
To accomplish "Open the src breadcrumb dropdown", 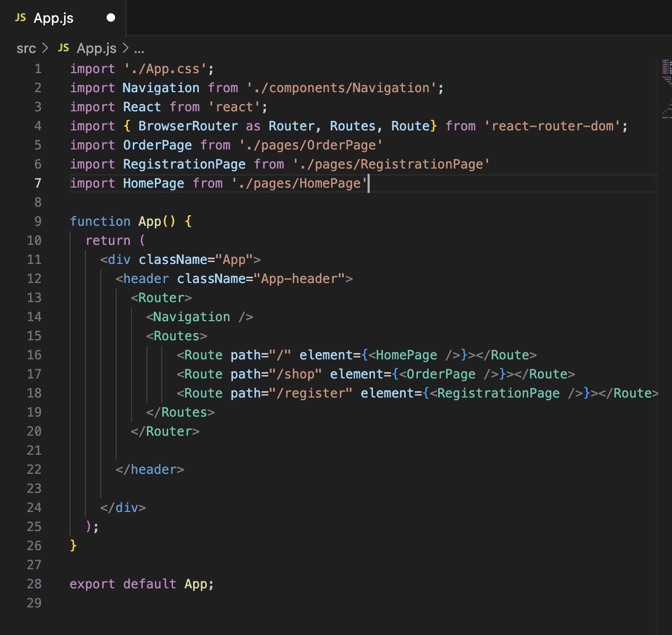I will click(x=26, y=48).
